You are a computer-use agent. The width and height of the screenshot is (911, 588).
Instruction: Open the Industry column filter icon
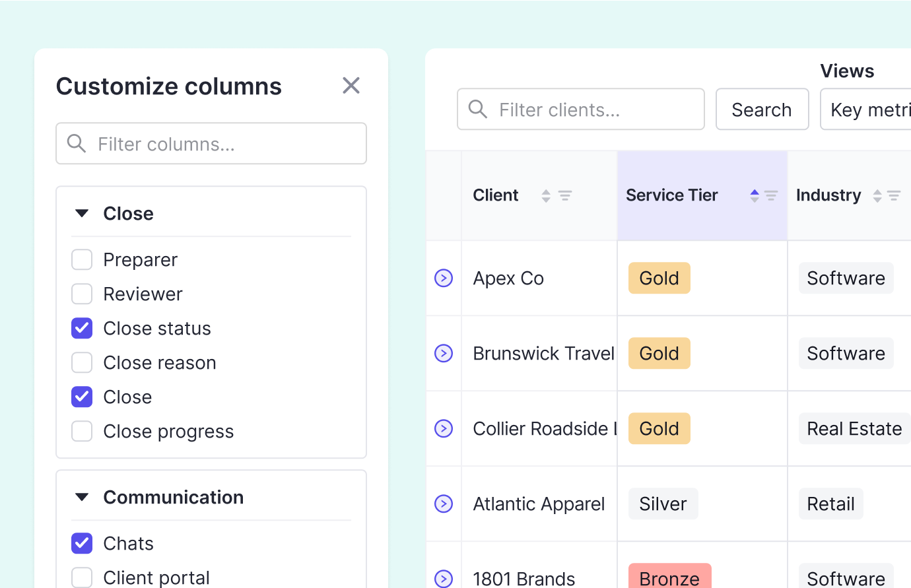click(x=894, y=196)
